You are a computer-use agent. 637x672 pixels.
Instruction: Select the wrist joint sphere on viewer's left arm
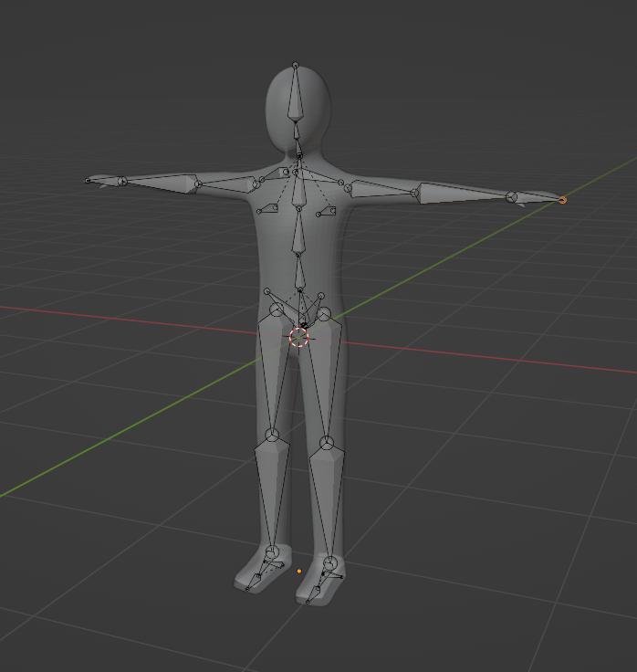tap(122, 182)
